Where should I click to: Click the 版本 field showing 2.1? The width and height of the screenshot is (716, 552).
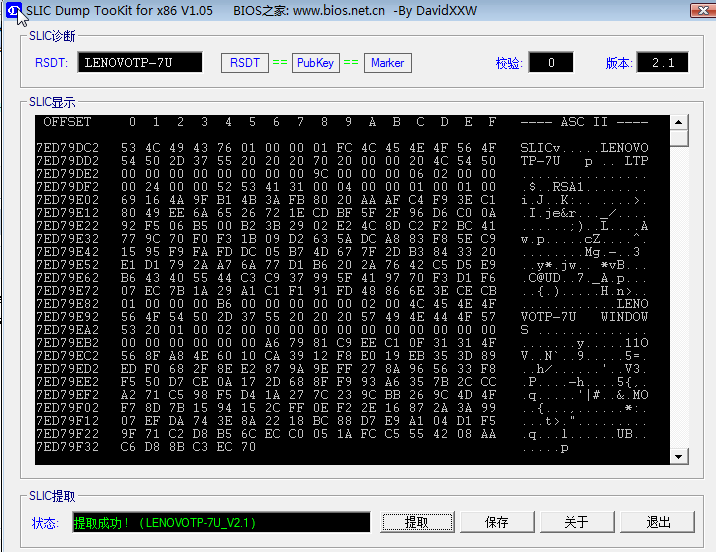coord(663,63)
